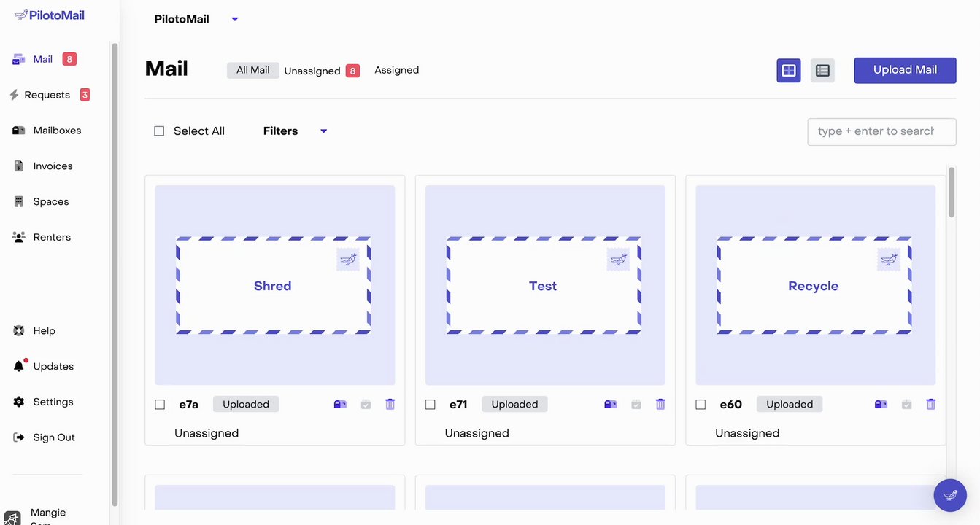Click the Upload Mail button
The image size is (980, 525).
coord(905,70)
